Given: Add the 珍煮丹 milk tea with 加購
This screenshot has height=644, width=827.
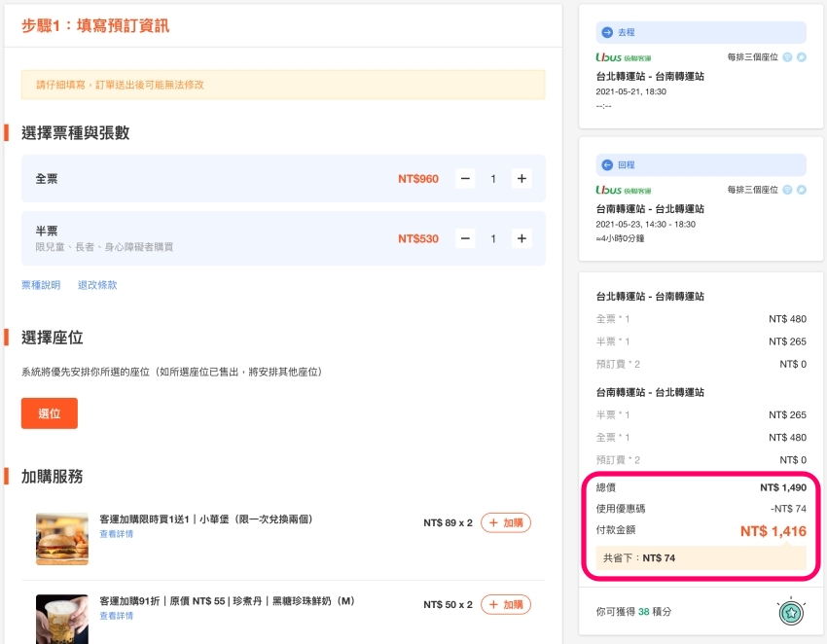Looking at the screenshot, I should 505,604.
